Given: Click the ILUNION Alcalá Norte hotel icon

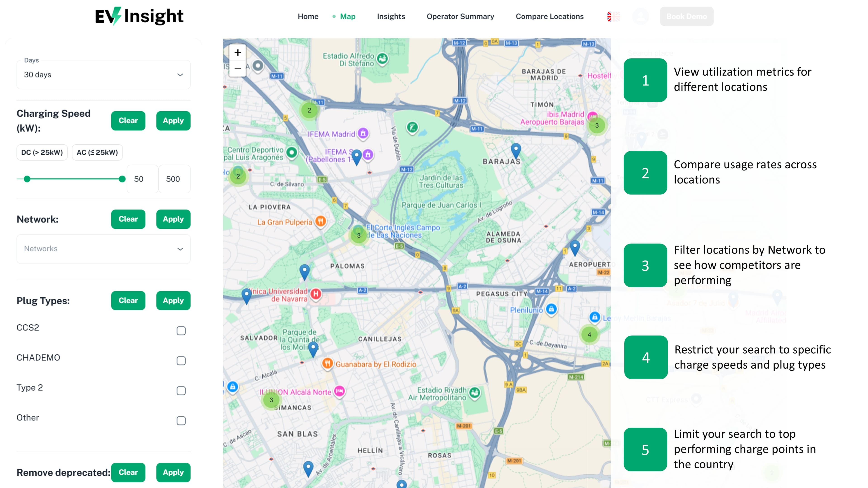Looking at the screenshot, I should click(x=340, y=391).
